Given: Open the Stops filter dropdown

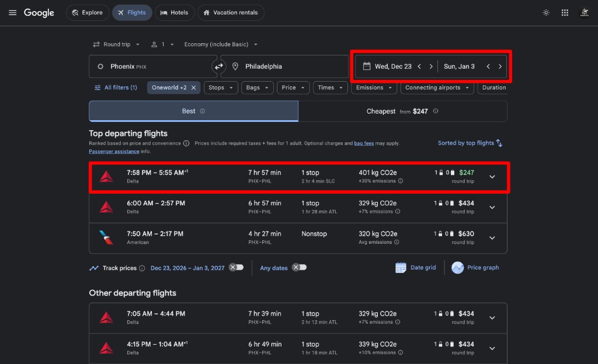Looking at the screenshot, I should pos(221,87).
